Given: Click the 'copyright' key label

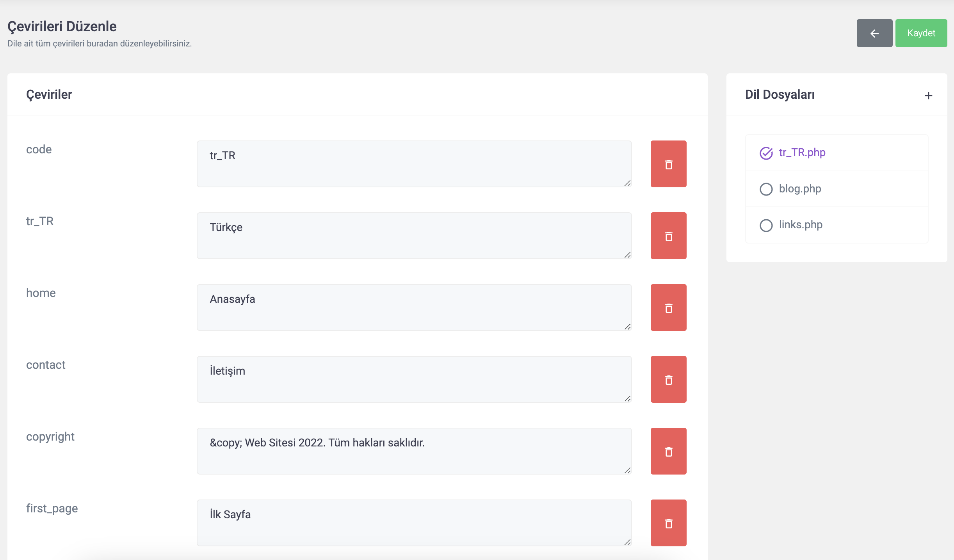Looking at the screenshot, I should (50, 437).
